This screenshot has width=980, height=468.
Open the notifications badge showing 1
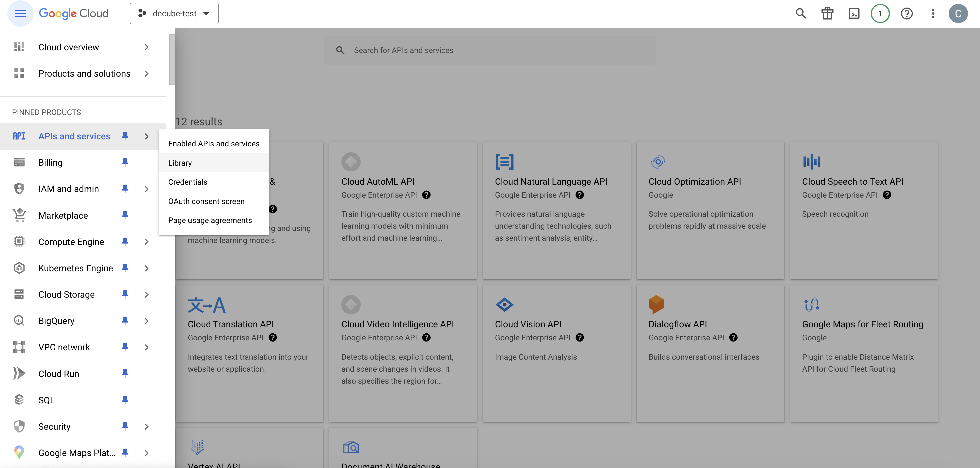pyautogui.click(x=880, y=14)
